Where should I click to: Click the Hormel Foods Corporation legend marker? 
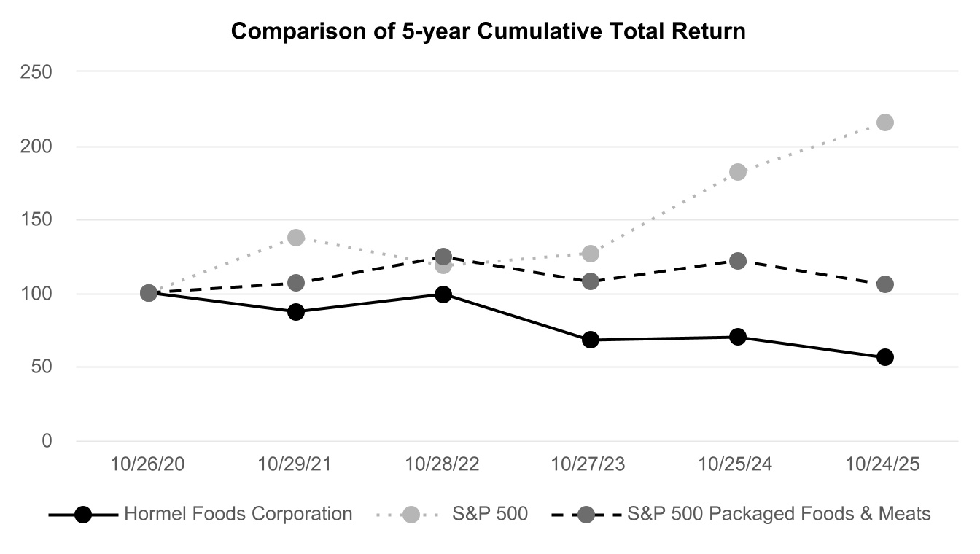click(83, 515)
